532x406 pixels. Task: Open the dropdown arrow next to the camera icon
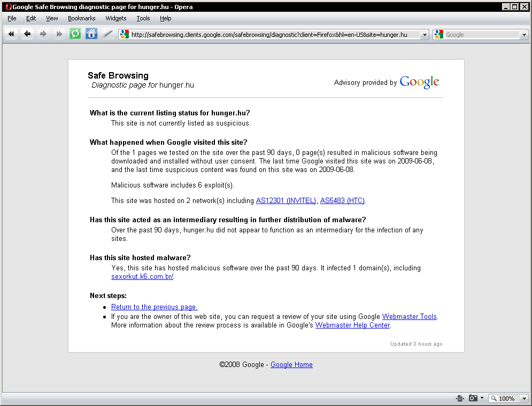tap(482, 398)
